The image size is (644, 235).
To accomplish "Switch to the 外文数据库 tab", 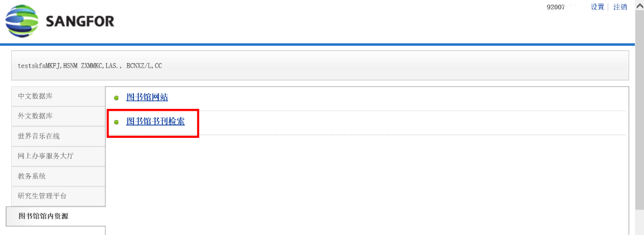I will (58, 116).
